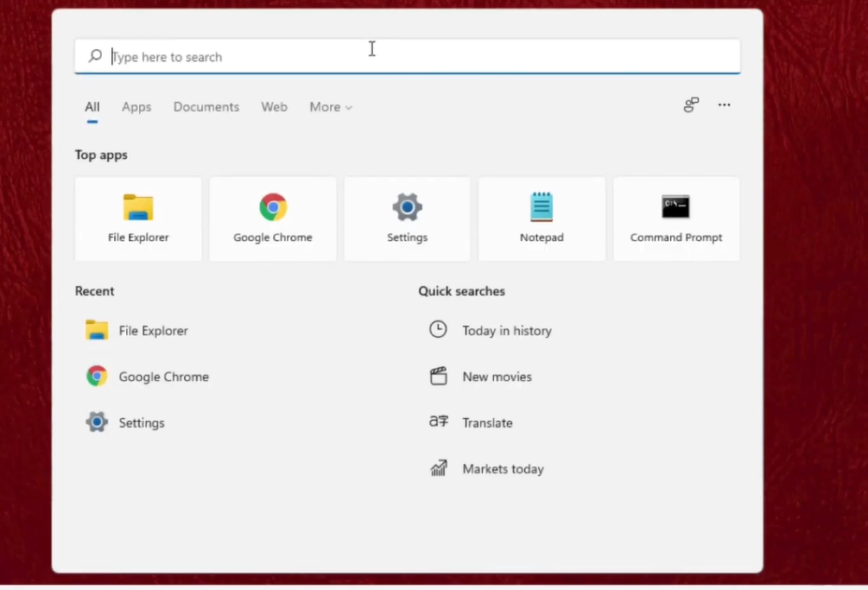Screen dimensions: 868x590
Task: Click File Explorer icon in Recent list
Action: tap(97, 330)
